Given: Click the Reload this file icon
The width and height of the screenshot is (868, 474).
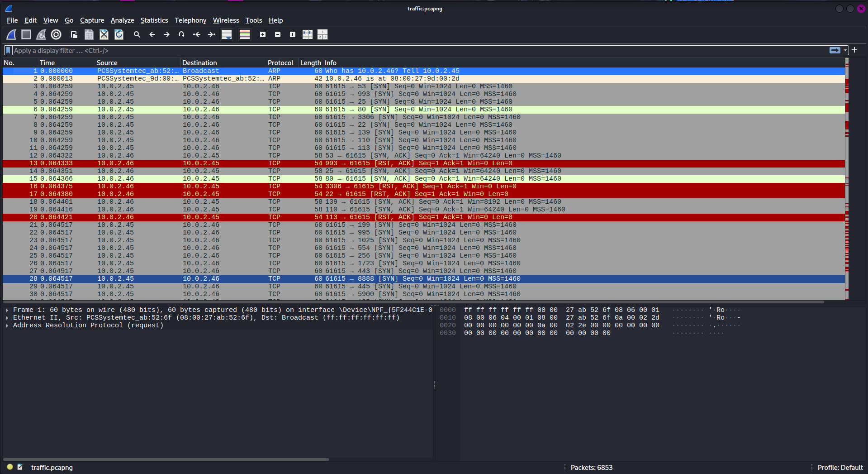Looking at the screenshot, I should coord(119,34).
